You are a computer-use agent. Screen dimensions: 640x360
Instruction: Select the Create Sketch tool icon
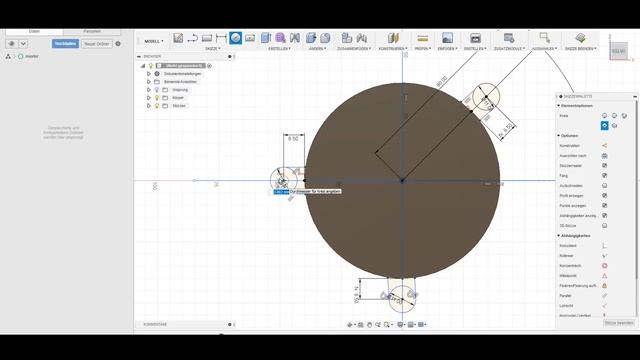tap(178, 38)
